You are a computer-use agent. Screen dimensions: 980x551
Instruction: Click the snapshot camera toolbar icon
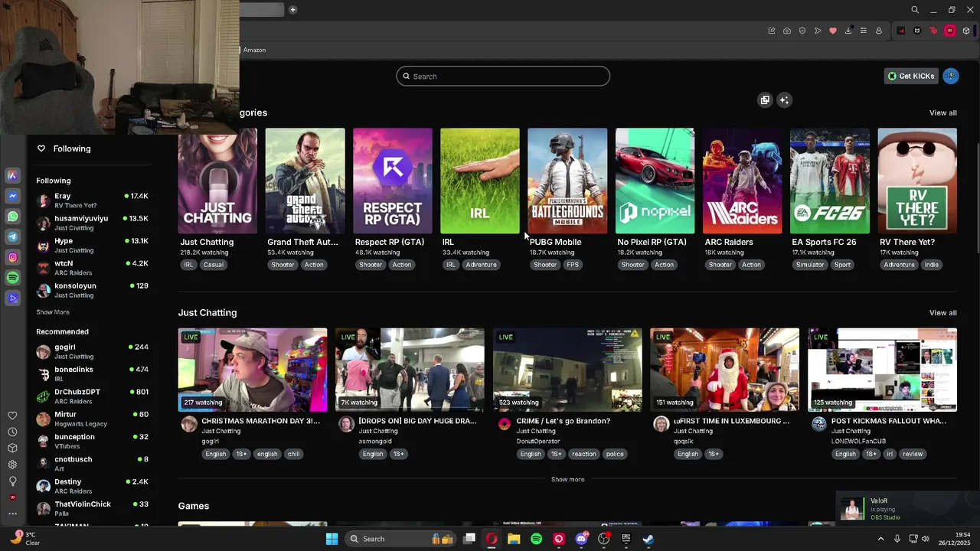787,31
